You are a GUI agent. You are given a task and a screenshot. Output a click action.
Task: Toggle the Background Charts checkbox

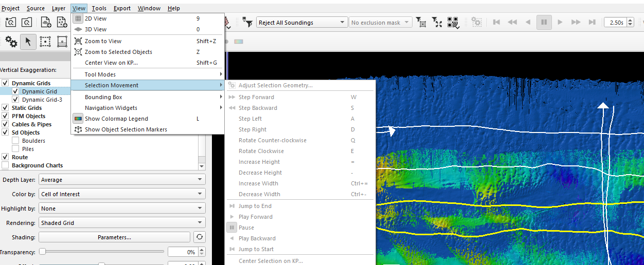coord(5,165)
